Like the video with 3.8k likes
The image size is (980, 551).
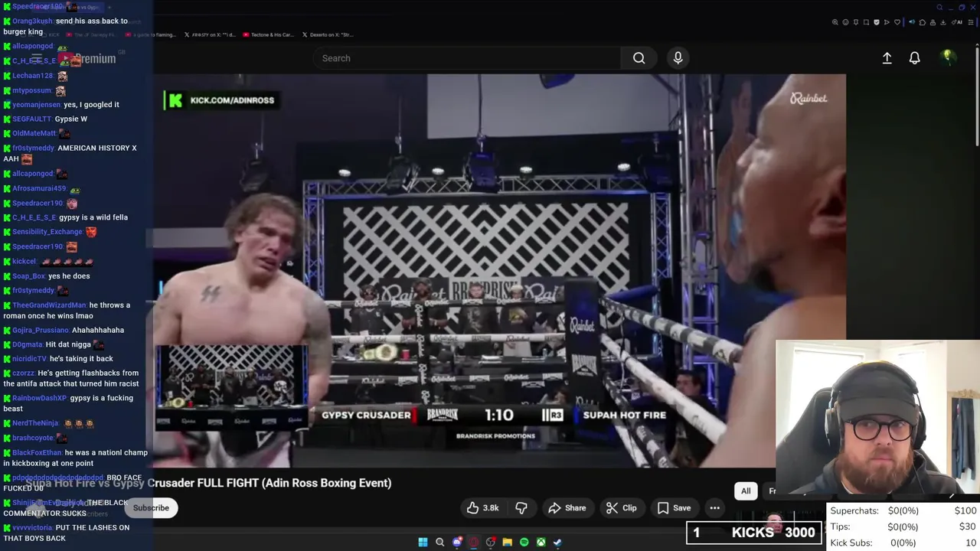point(483,507)
